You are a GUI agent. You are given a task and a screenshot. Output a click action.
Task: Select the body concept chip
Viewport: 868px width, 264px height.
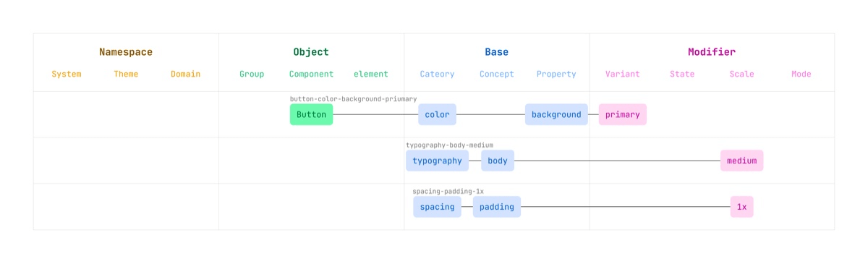click(x=498, y=161)
